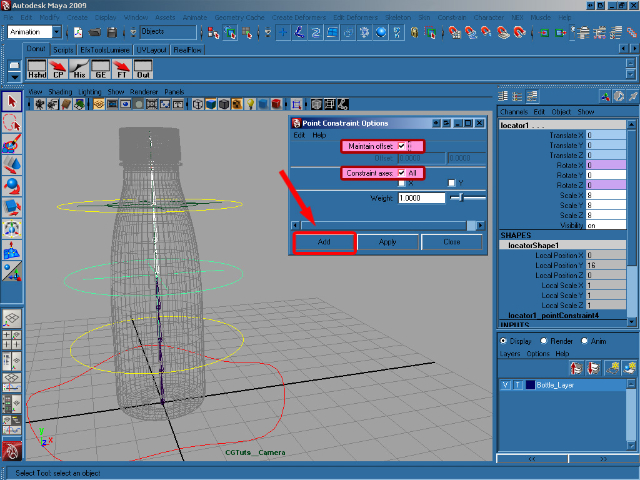Toggle visibility V box of Bottle_Layer

(x=506, y=385)
